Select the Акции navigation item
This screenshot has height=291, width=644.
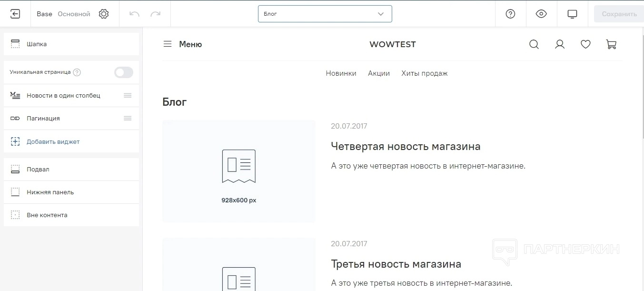378,73
